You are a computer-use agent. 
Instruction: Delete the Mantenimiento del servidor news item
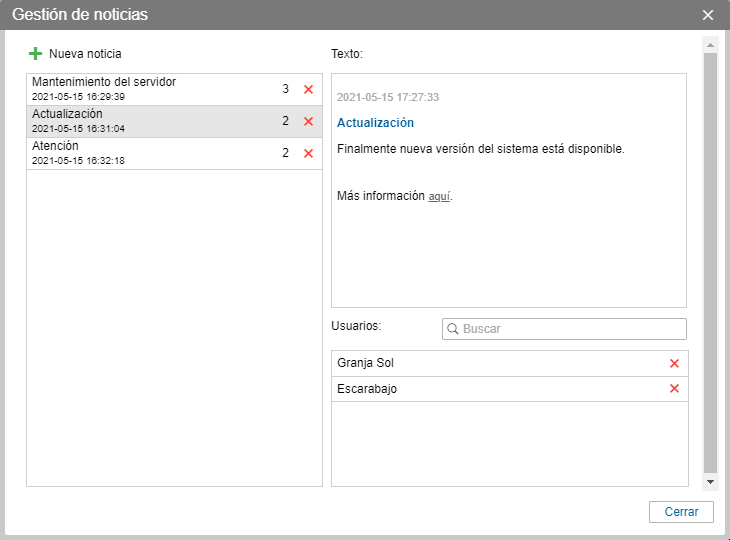coord(308,90)
